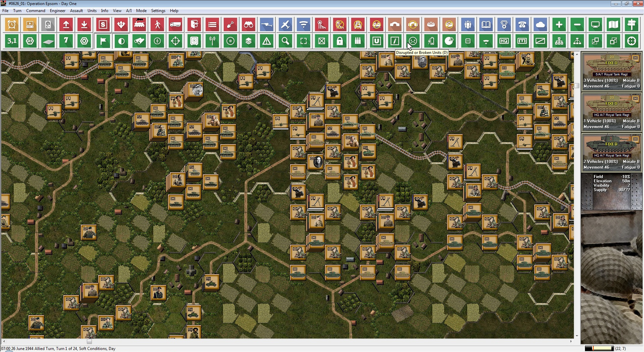Click the blue telephone icon
This screenshot has width=644, height=352.
(x=522, y=24)
